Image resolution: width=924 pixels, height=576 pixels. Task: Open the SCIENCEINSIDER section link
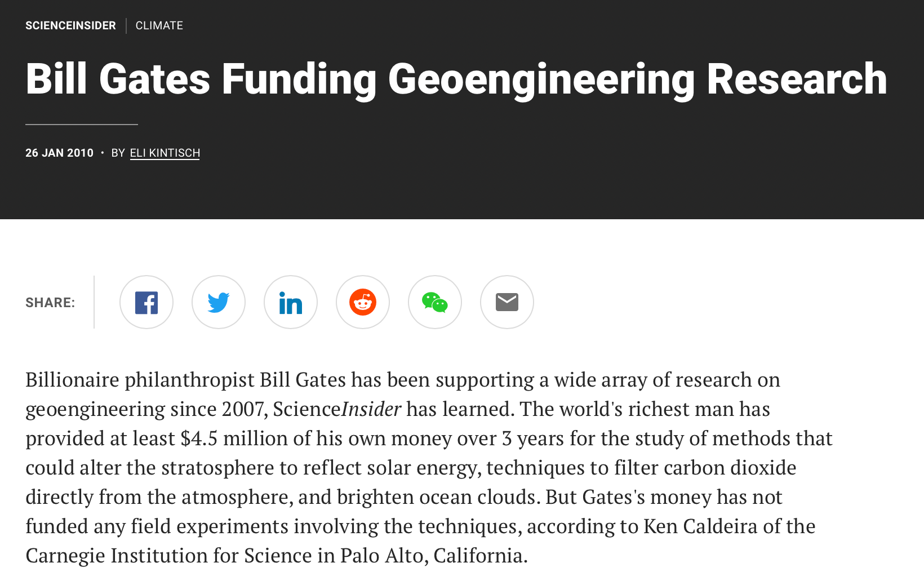[70, 25]
